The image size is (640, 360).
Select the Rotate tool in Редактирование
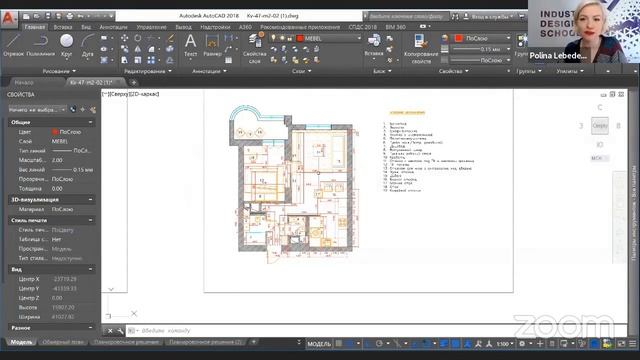[138, 38]
